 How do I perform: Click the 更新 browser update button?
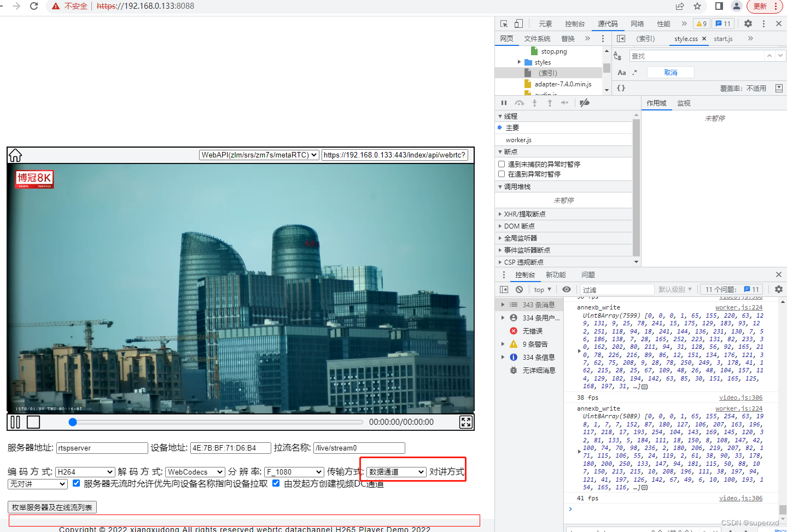765,6
